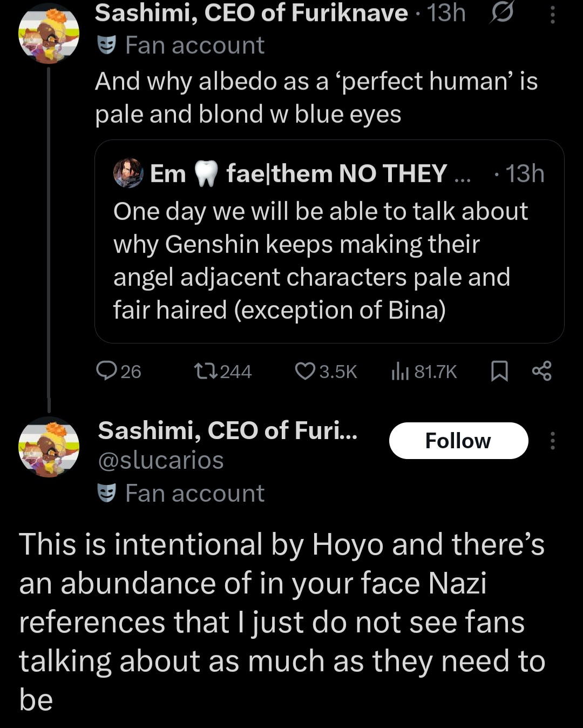
Task: Click the Grok slashed-circle icon beside 13h
Action: point(500,14)
